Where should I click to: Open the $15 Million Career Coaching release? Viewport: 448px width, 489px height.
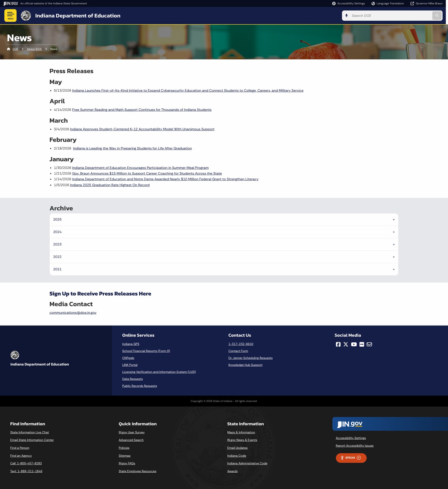pos(147,173)
